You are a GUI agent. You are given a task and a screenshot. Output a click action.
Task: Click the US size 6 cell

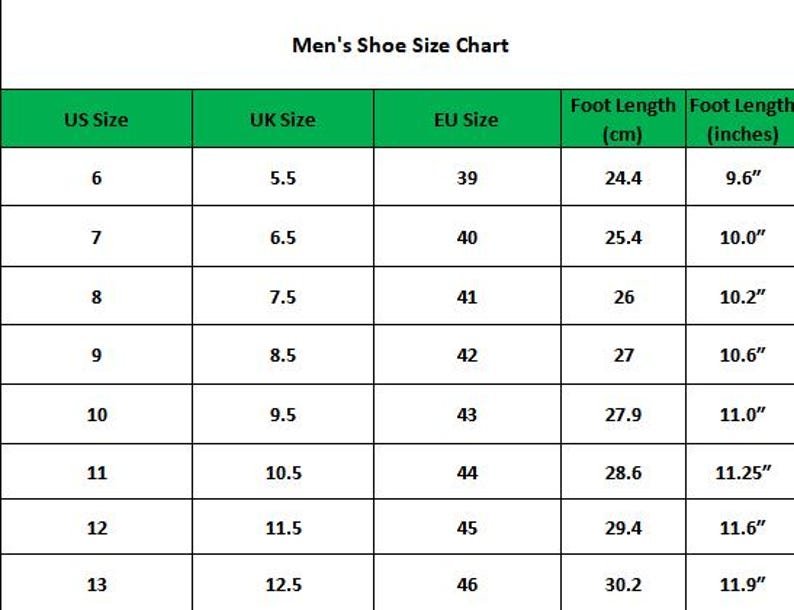96,179
